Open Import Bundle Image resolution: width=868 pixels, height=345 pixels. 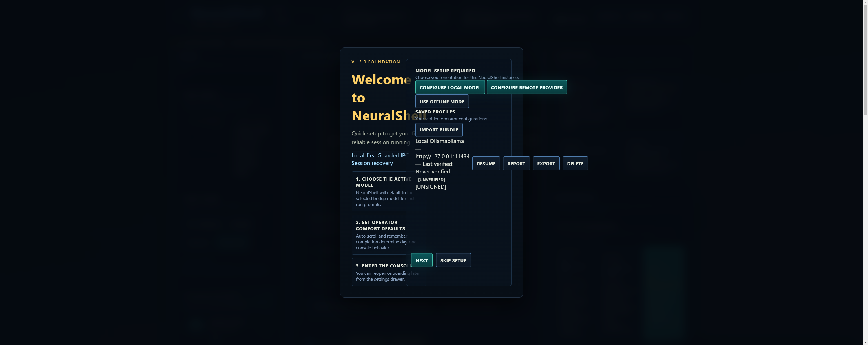[439, 130]
